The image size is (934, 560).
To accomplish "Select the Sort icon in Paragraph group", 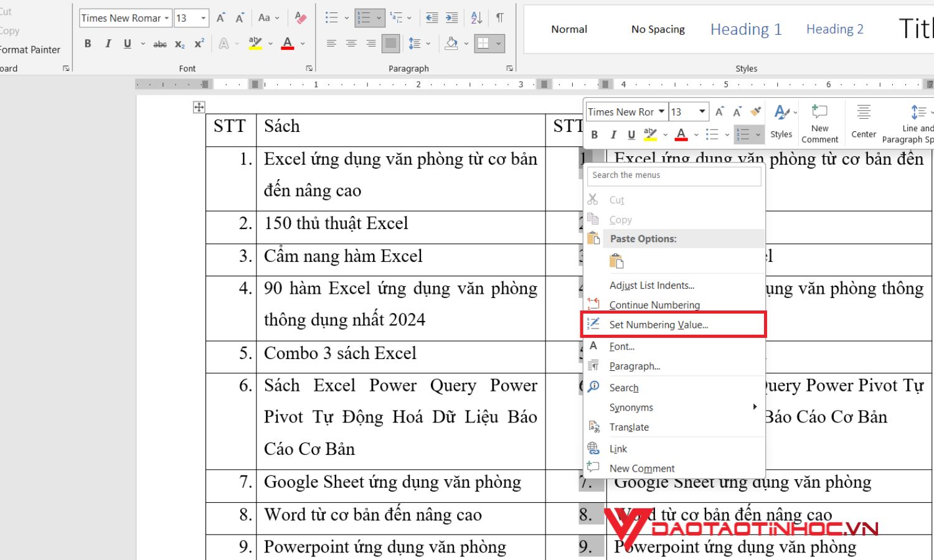I will 476,18.
